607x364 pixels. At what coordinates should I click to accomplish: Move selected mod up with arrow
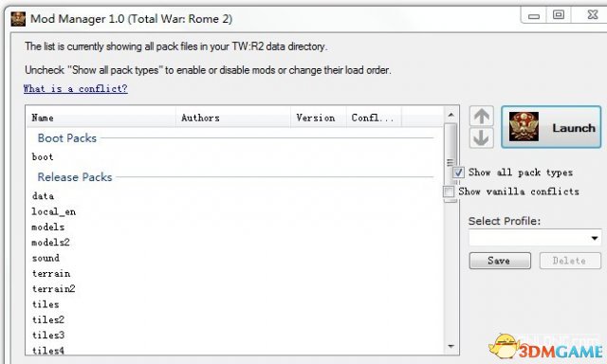coord(482,116)
